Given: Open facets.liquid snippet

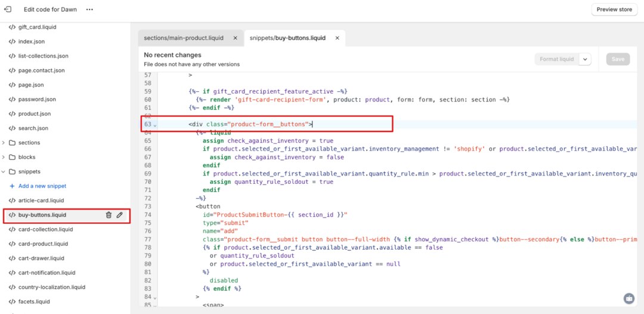Looking at the screenshot, I should pos(33,301).
